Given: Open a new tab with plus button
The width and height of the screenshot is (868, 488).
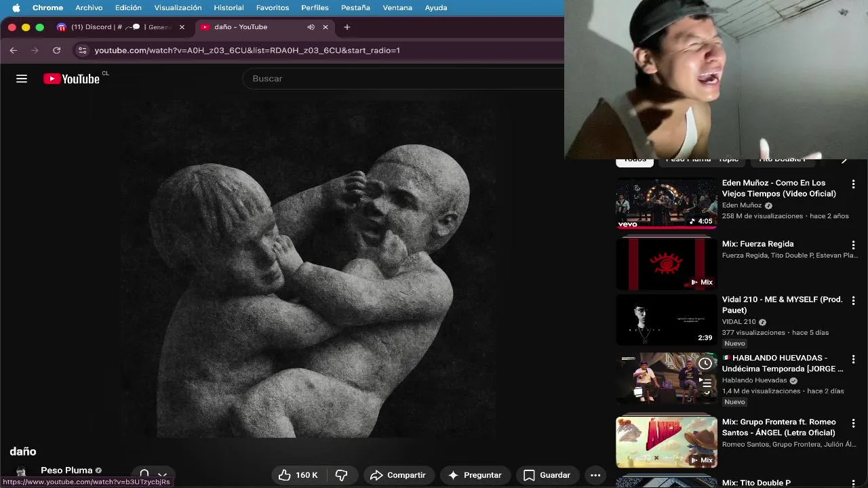Looking at the screenshot, I should [347, 27].
